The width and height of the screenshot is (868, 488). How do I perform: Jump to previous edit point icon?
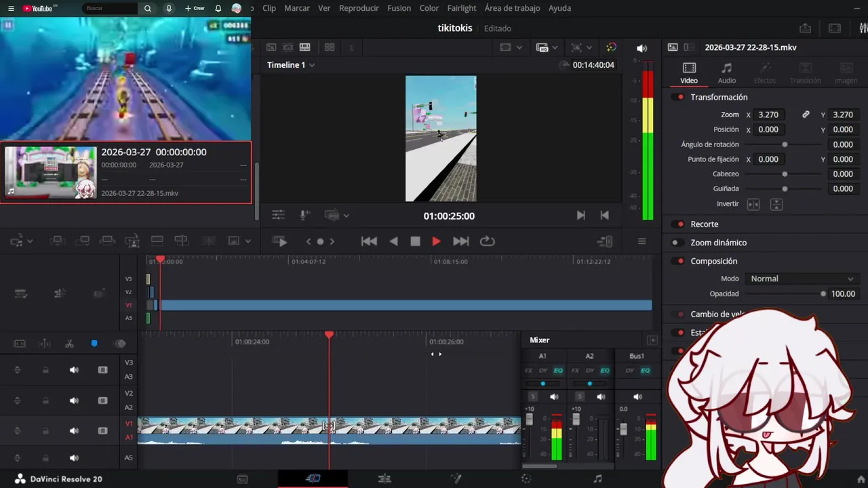point(605,215)
